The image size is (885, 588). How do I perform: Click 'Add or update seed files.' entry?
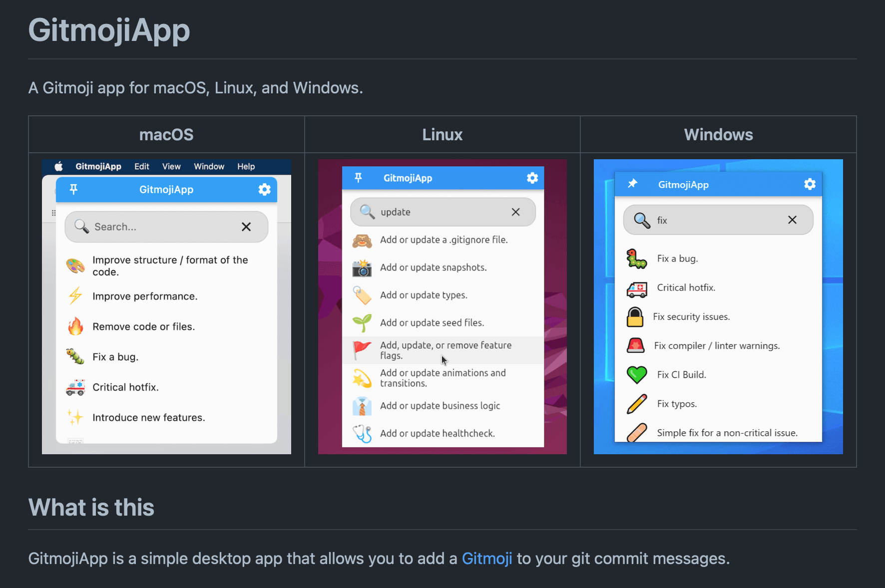[432, 322]
